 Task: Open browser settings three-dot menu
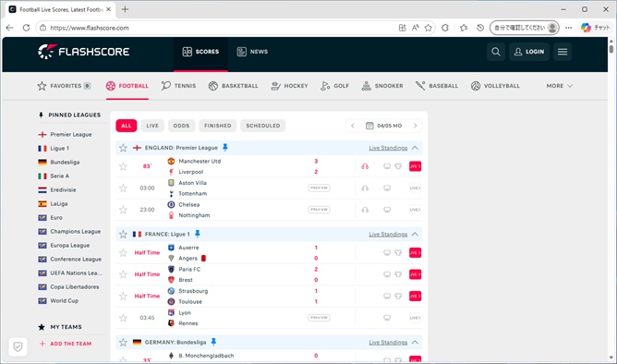tap(568, 28)
